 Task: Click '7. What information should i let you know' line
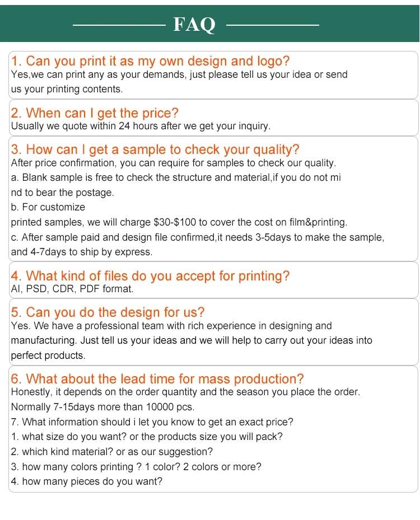pos(152,421)
